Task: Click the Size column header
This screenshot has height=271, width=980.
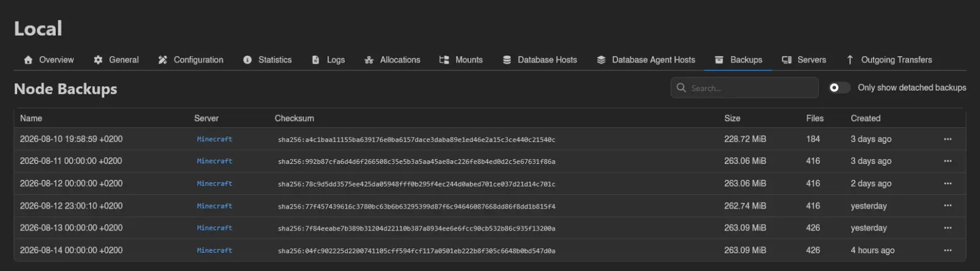Action: pos(732,118)
